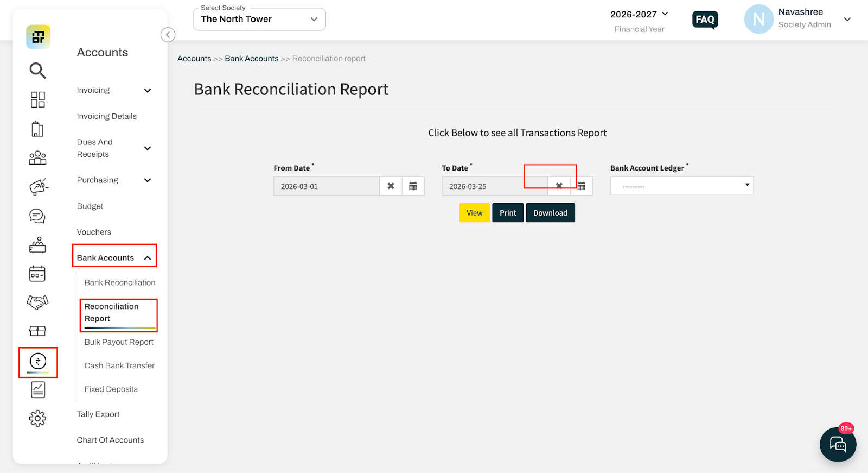Image resolution: width=868 pixels, height=473 pixels.
Task: Click the From Date input field
Action: (x=327, y=186)
